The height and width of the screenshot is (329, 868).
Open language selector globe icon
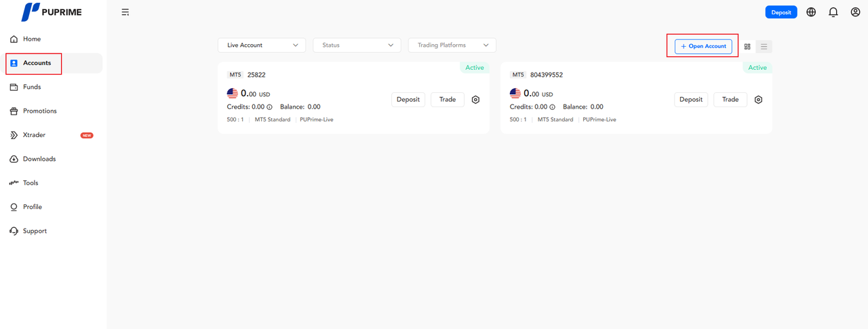tap(811, 12)
